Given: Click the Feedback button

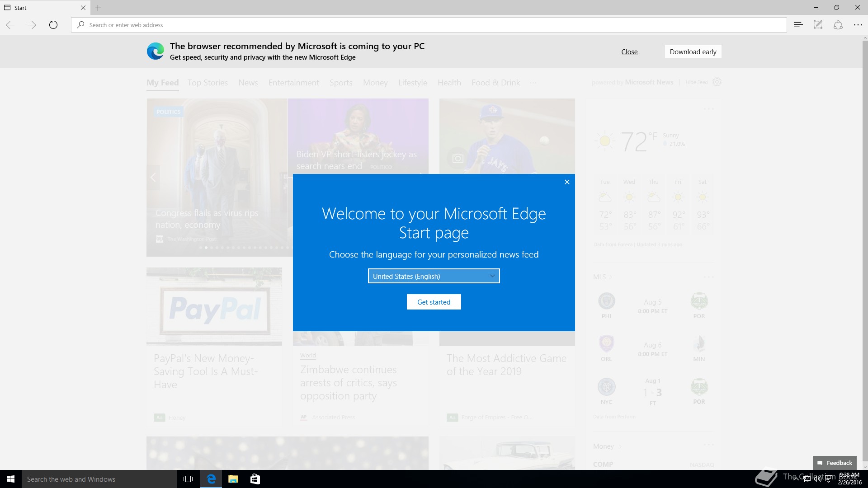Looking at the screenshot, I should point(835,463).
